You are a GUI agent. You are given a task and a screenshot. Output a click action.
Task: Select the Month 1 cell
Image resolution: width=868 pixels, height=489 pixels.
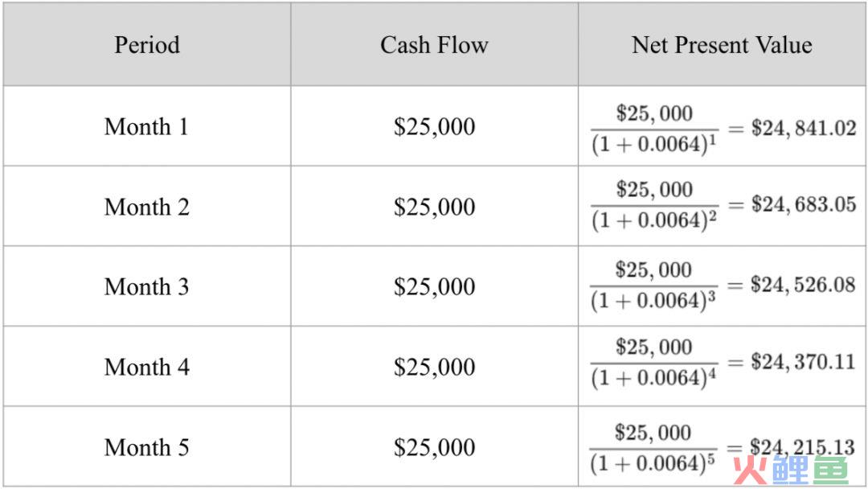(x=147, y=127)
